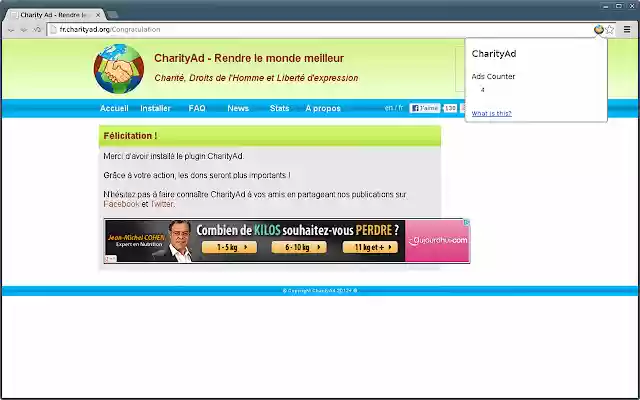Go forward with the browser forward arrow
The height and width of the screenshot is (400, 640).
tap(24, 30)
